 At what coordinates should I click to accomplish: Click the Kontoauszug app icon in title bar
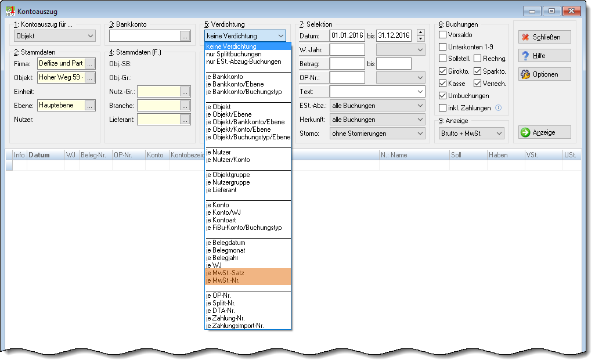(x=10, y=11)
